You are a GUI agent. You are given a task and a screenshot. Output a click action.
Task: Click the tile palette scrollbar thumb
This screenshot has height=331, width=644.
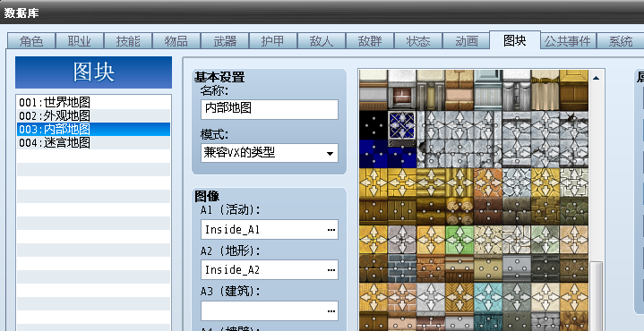596,296
